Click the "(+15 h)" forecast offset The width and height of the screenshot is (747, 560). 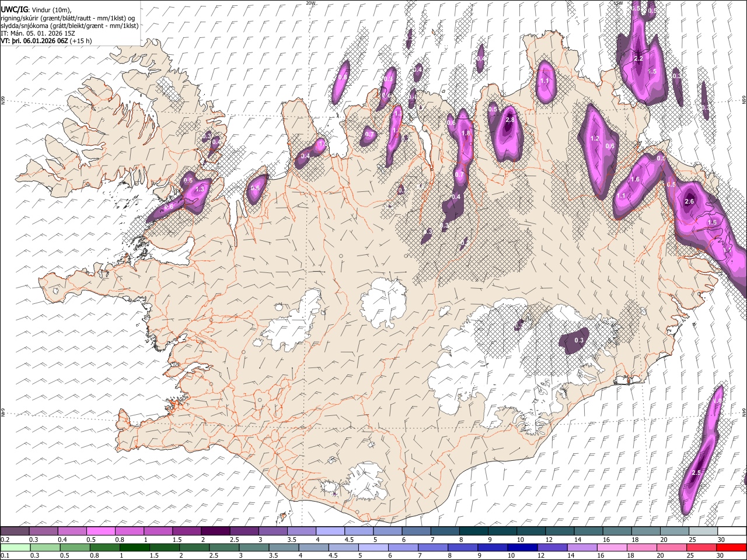pyautogui.click(x=80, y=41)
